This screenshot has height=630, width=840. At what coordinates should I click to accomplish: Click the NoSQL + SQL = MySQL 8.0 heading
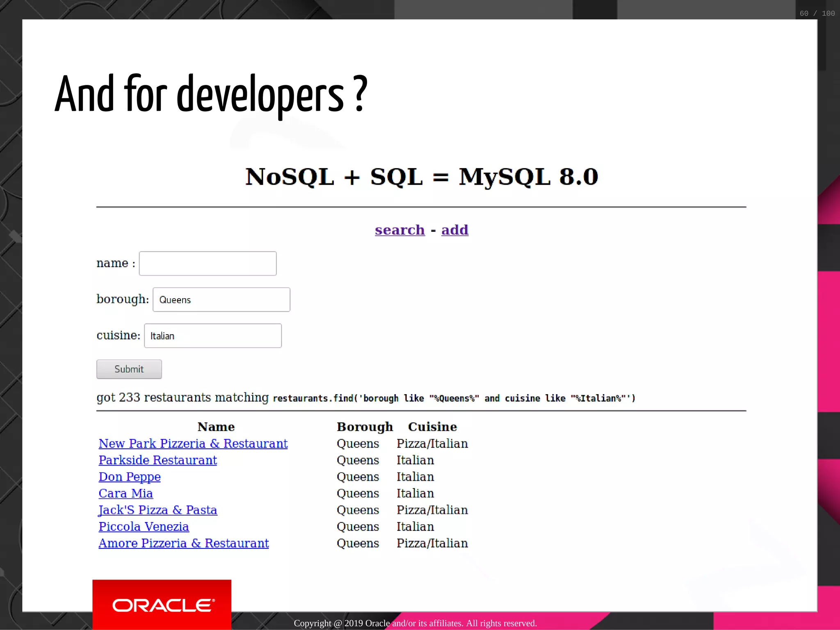[x=421, y=177]
